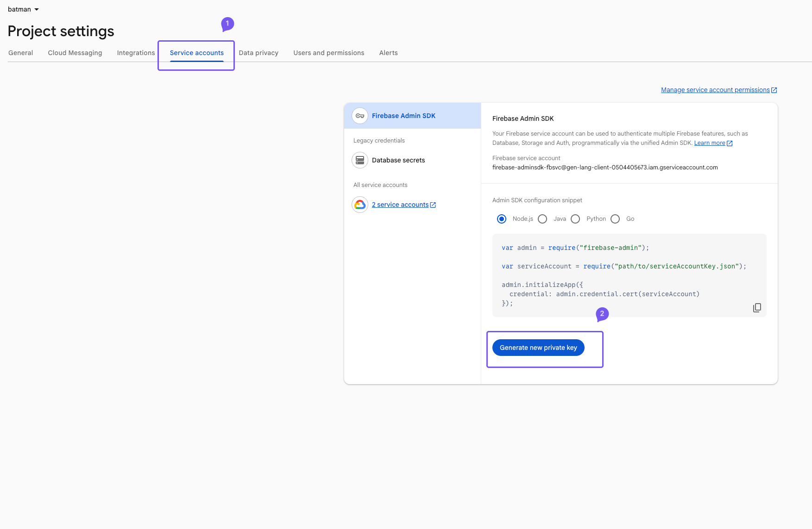This screenshot has width=812, height=529.
Task: Click the Firebase Admin SDK panel heading
Action: 523,118
